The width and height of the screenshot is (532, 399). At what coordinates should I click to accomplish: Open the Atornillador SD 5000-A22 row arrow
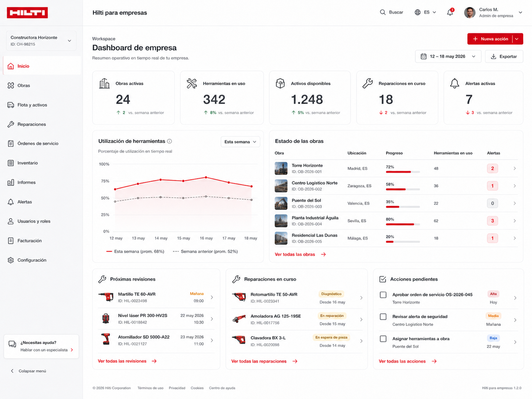[x=212, y=341]
